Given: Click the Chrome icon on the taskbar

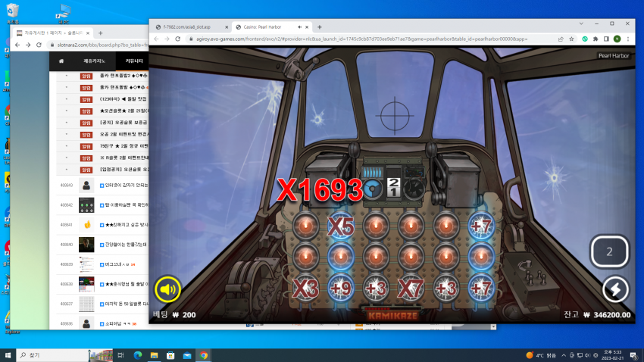Looking at the screenshot, I should click(x=204, y=355).
